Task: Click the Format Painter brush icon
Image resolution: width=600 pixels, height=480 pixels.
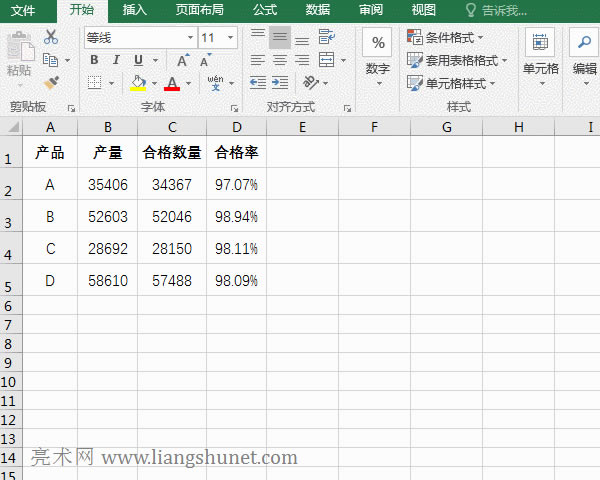Action: pos(51,82)
